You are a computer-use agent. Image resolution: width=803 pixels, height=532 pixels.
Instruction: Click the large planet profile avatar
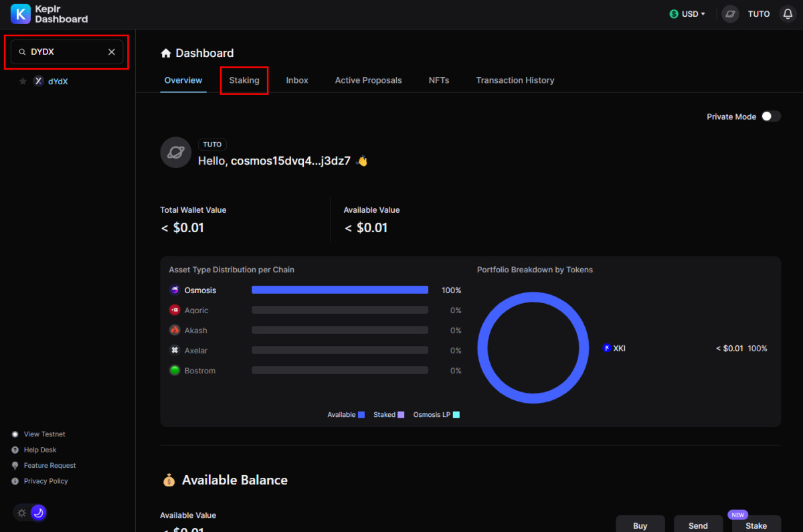pyautogui.click(x=176, y=153)
